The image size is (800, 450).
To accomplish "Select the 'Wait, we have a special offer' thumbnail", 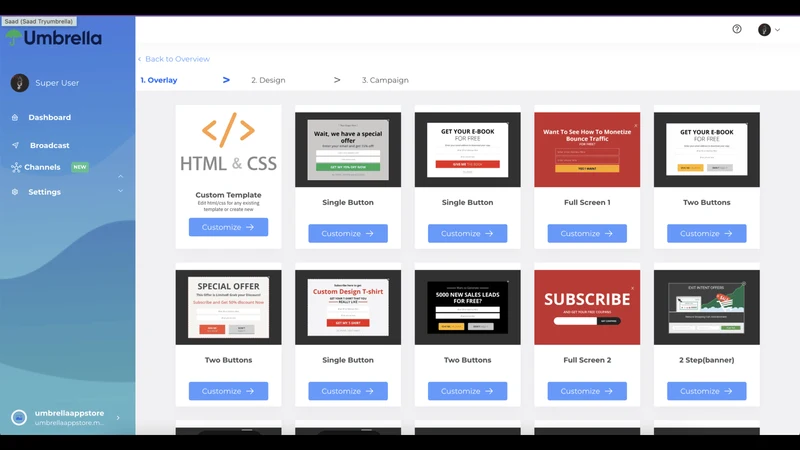I will coord(348,149).
